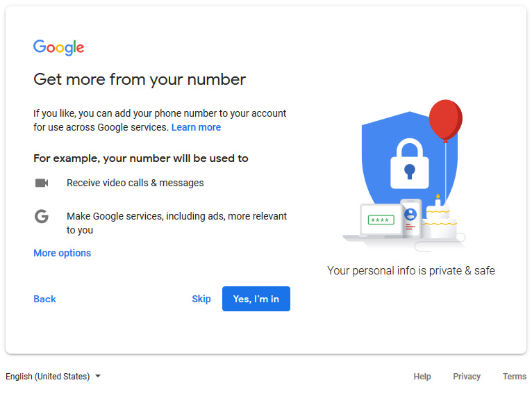Open the Help footer link
Screen dimensions: 532x394
tap(422, 377)
